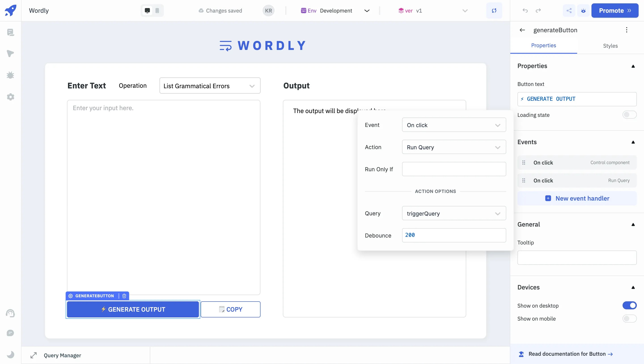Open the debugger bug icon
This screenshot has height=364, width=644.
point(10,75)
